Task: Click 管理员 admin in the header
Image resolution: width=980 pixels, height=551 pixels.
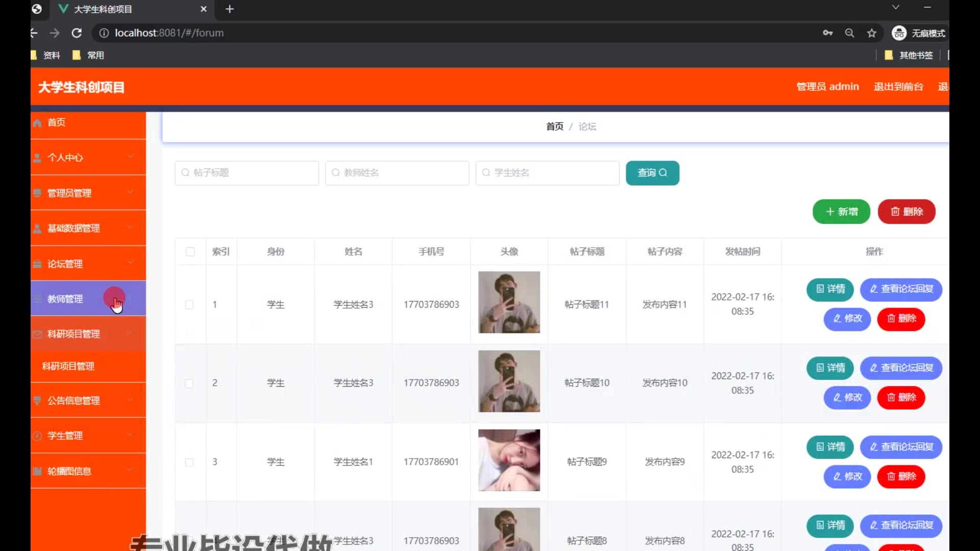Action: [x=827, y=87]
